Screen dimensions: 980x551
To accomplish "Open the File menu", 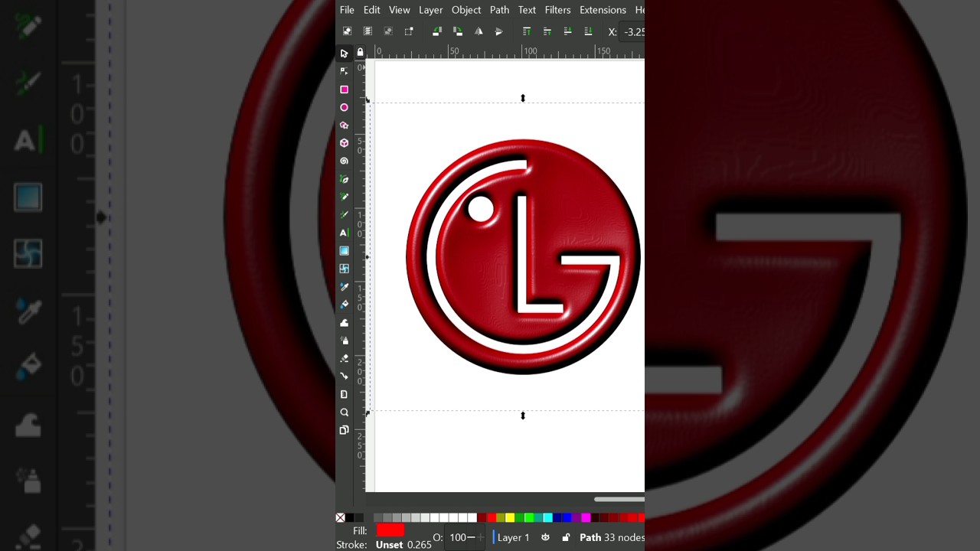I will pos(347,10).
